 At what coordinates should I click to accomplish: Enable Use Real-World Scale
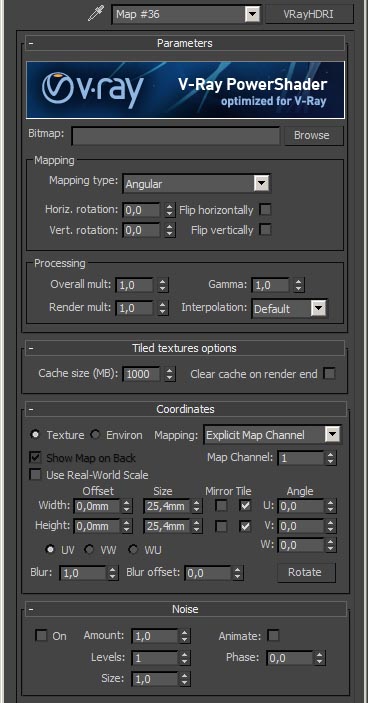pos(35,474)
